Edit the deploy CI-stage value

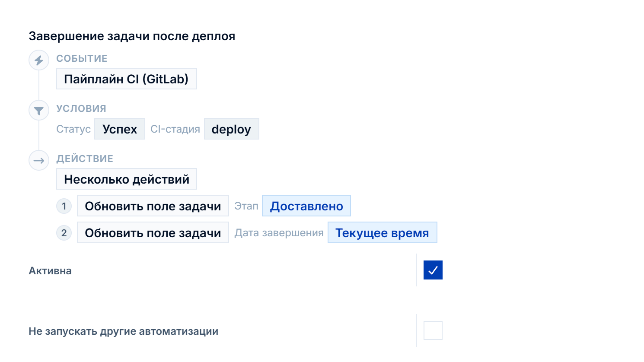click(x=232, y=129)
